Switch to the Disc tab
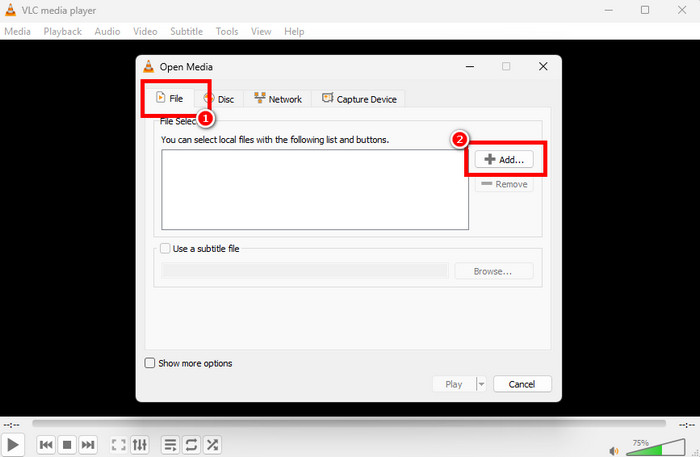Image resolution: width=700 pixels, height=457 pixels. point(219,99)
